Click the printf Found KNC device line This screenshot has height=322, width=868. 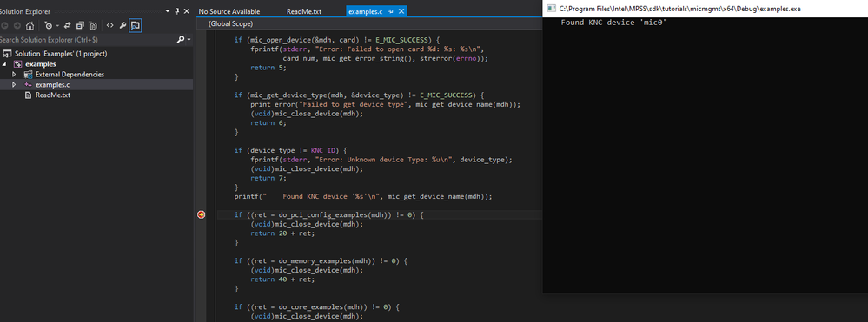pyautogui.click(x=363, y=196)
